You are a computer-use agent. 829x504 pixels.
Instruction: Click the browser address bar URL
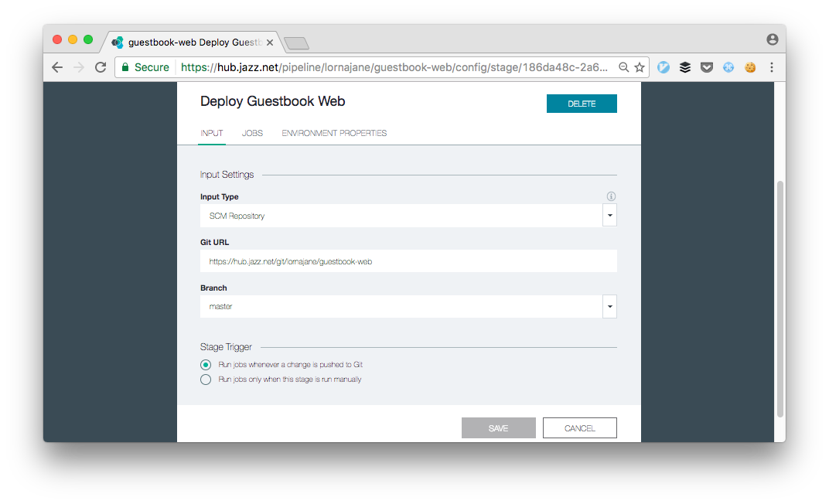pyautogui.click(x=394, y=67)
